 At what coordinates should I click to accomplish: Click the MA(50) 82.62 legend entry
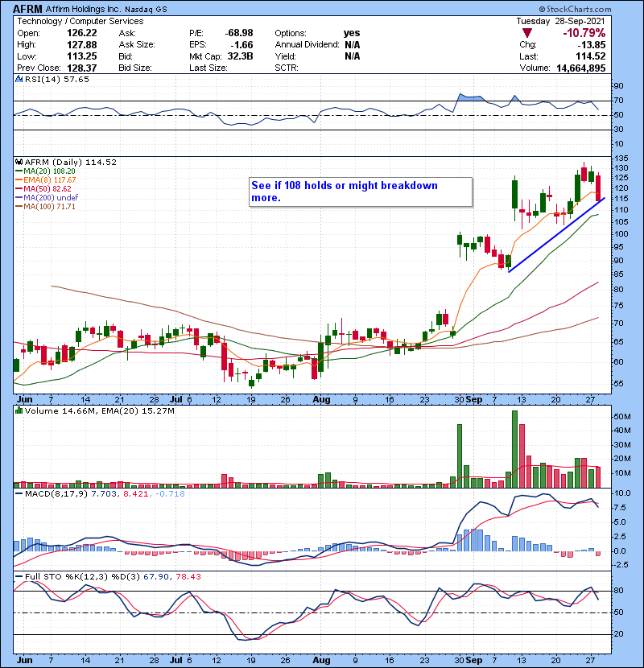click(x=43, y=188)
